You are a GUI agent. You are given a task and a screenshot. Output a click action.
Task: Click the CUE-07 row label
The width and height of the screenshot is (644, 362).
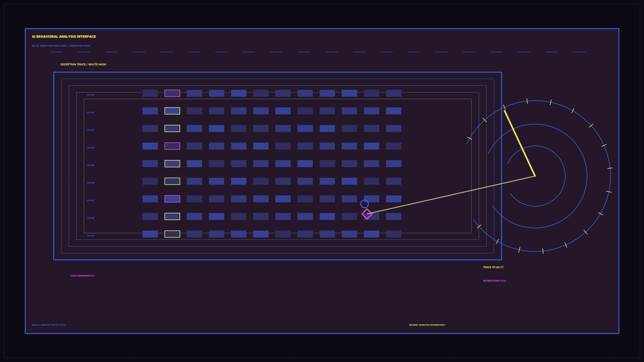pos(91,200)
